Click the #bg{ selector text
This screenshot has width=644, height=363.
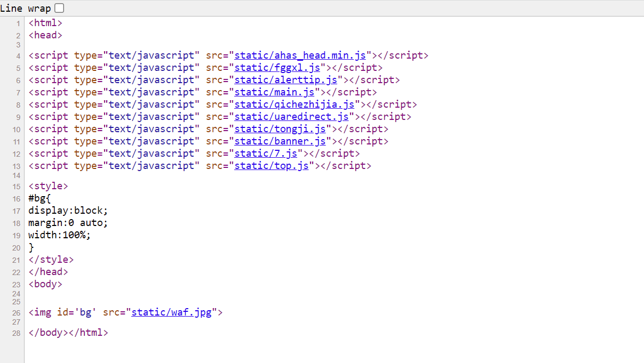tap(39, 198)
